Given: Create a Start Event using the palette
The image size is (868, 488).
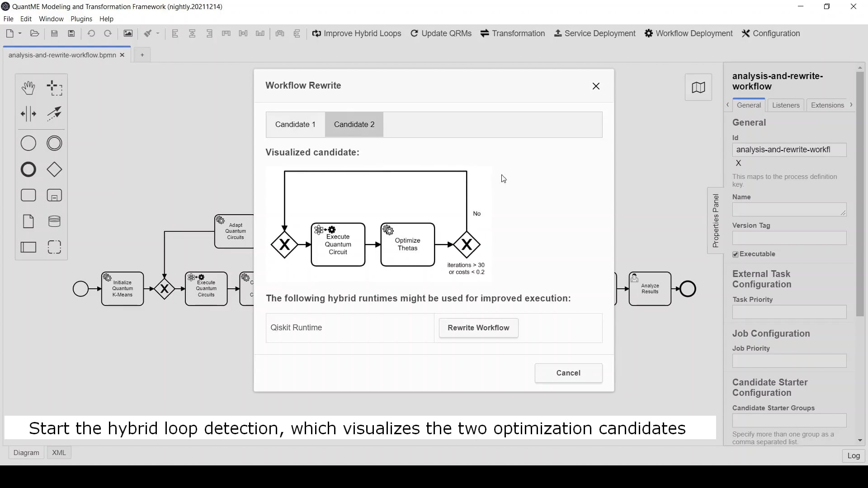Looking at the screenshot, I should click(x=28, y=143).
